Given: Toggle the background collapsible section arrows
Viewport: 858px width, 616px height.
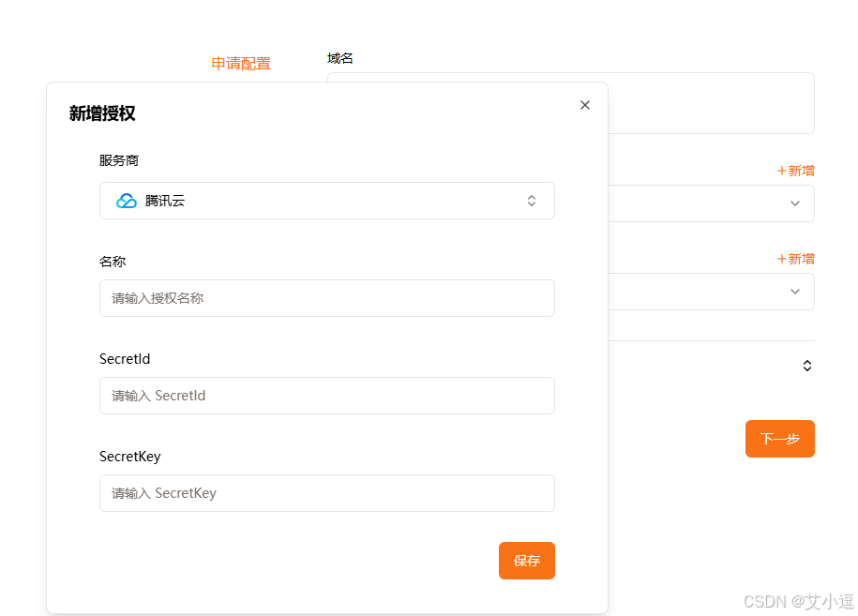Looking at the screenshot, I should pyautogui.click(x=807, y=366).
